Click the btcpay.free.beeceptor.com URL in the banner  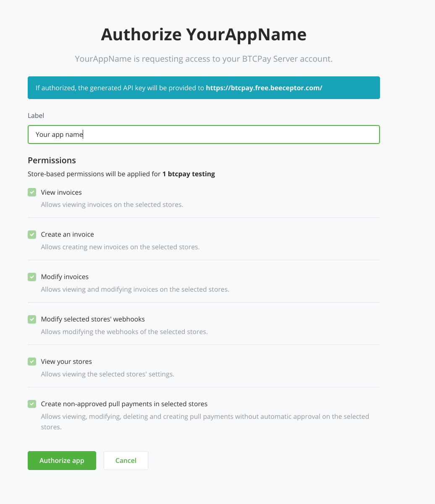tap(264, 88)
